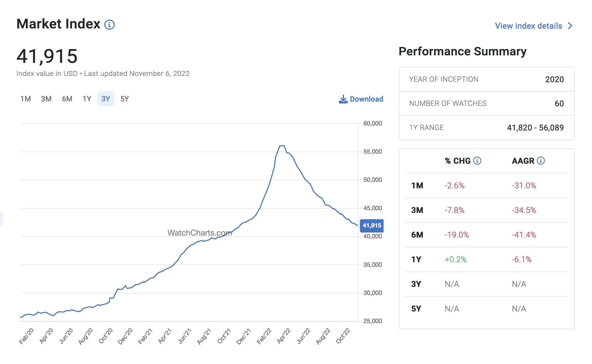The height and width of the screenshot is (364, 592).
Task: Show the 5Y chart range
Action: [124, 99]
